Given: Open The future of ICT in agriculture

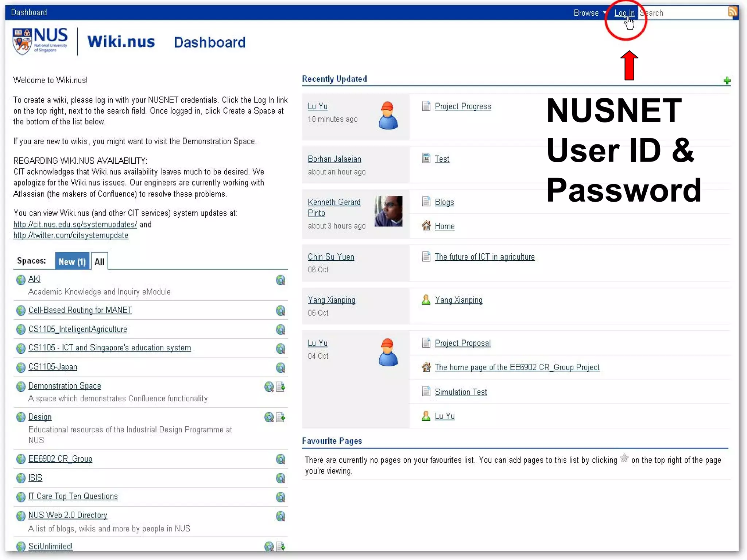Looking at the screenshot, I should 484,257.
